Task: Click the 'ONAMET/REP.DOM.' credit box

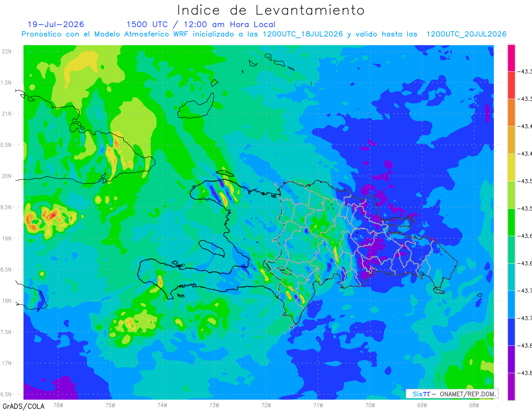Action: [452, 394]
